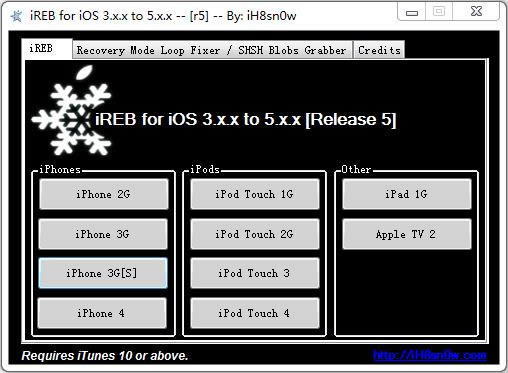Choose the Apple TV 2 button
This screenshot has height=373, width=508.
(x=407, y=234)
